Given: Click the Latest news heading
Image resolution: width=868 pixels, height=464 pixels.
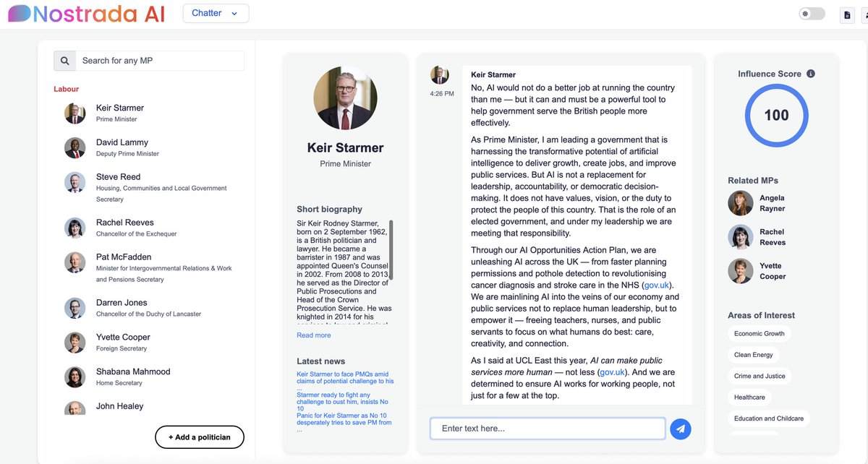Looking at the screenshot, I should coord(320,361).
